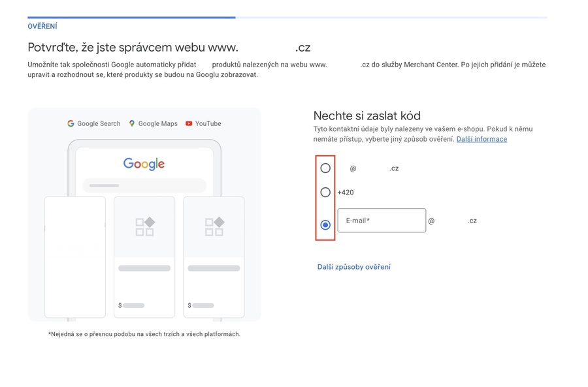Click dollar sign in middle product card
Image resolution: width=588 pixels, height=387 pixels.
point(120,305)
